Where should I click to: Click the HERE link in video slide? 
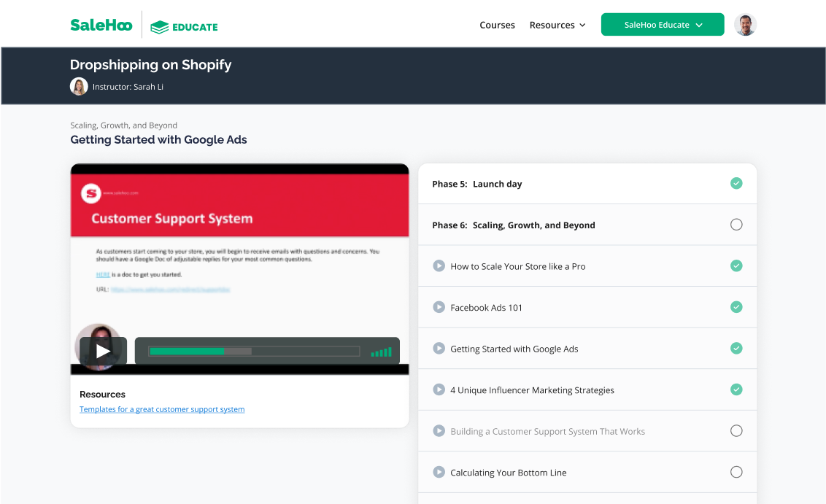(103, 274)
